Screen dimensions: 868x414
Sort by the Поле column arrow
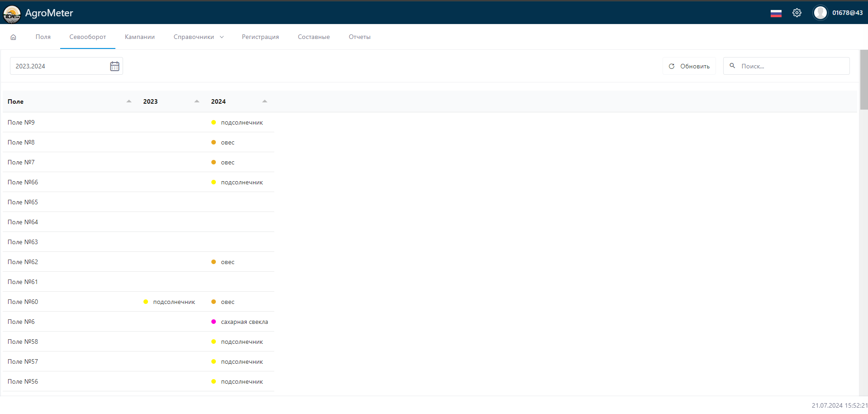point(129,101)
